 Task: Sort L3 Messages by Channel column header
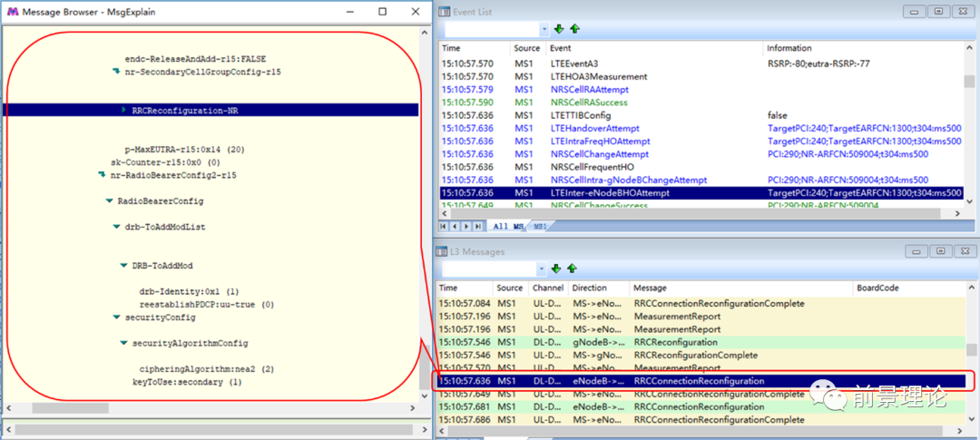547,288
